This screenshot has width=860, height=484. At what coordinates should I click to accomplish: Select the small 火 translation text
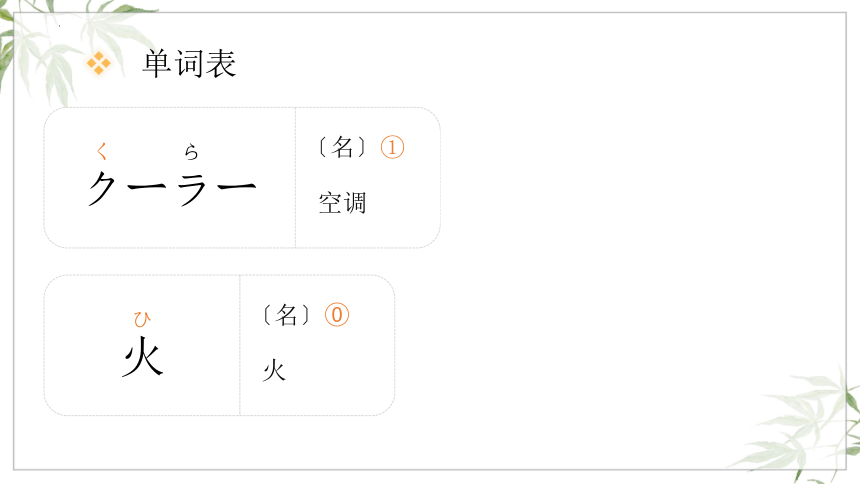274,370
